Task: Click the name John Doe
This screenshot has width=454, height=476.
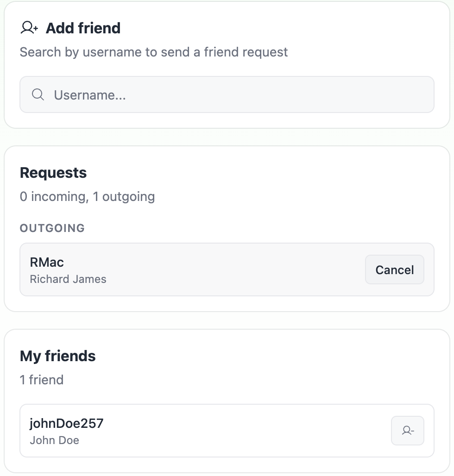Action: [54, 440]
